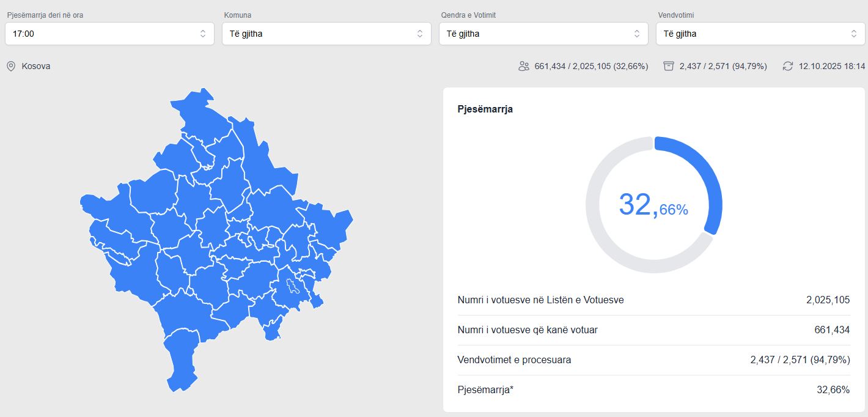The image size is (868, 417).
Task: Click the Pjesëmarrja card heading
Action: pyautogui.click(x=485, y=109)
